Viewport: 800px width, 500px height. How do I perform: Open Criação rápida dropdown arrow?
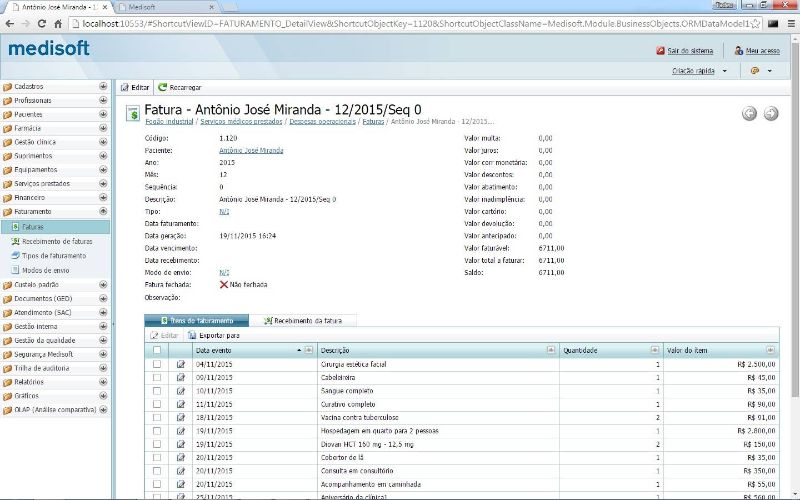tap(724, 71)
